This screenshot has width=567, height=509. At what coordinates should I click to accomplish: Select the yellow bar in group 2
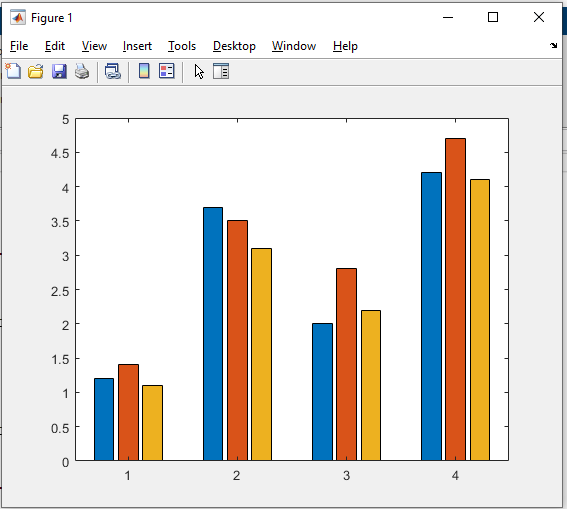pos(261,355)
